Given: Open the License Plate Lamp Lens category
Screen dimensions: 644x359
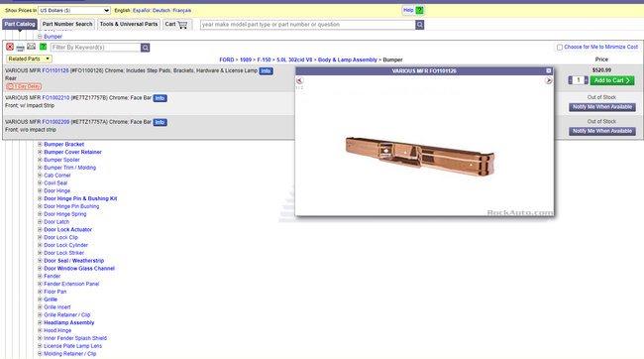Looking at the screenshot, I should coord(72,346).
